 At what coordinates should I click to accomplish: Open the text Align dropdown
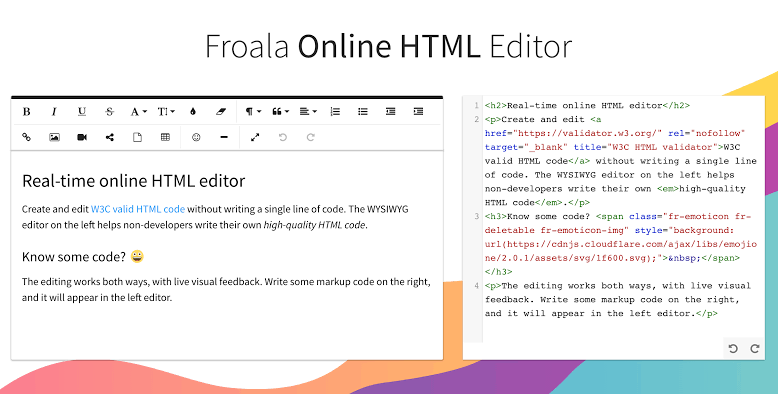308,112
